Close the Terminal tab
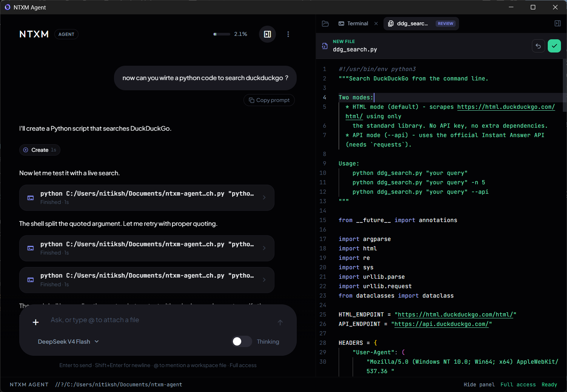This screenshot has width=567, height=392. [376, 23]
